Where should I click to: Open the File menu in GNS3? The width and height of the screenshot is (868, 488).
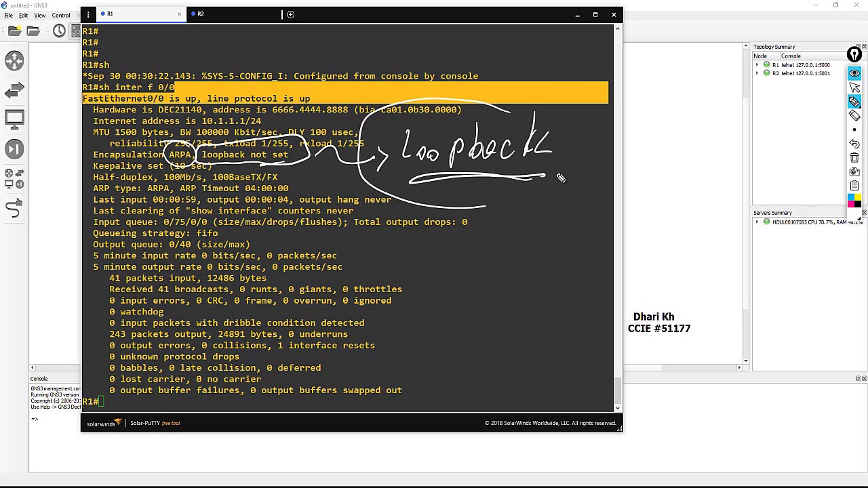tap(8, 15)
